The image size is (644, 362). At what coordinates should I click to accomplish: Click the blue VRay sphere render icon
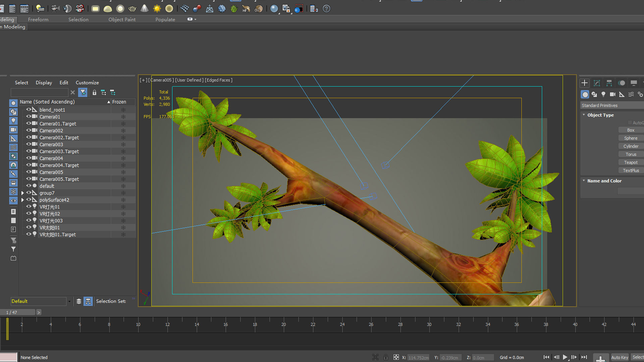[274, 9]
